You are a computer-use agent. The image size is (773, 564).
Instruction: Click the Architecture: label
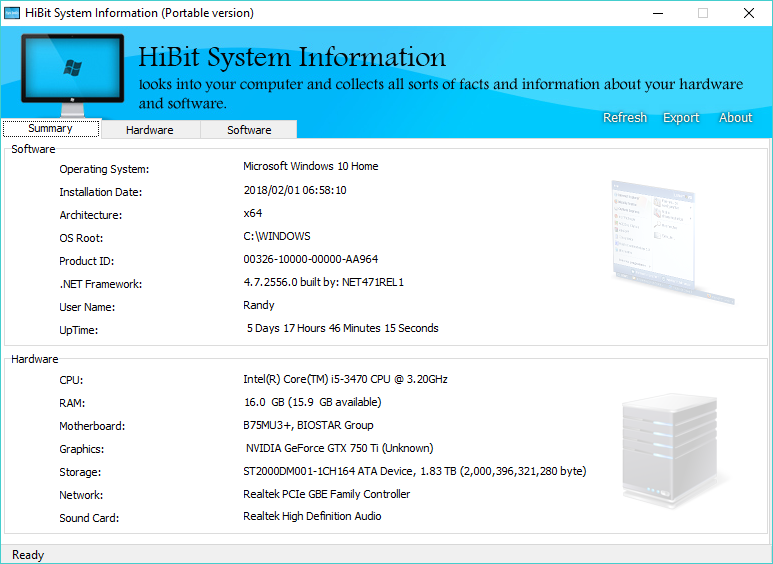91,215
